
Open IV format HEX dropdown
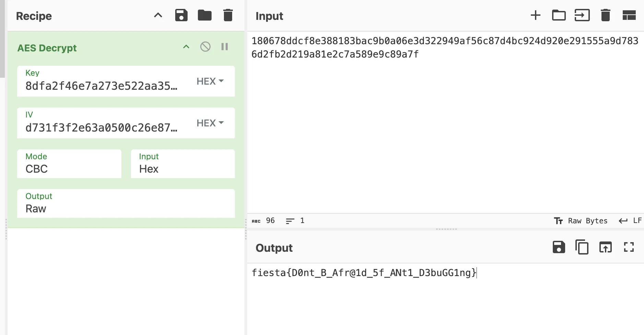pos(210,123)
